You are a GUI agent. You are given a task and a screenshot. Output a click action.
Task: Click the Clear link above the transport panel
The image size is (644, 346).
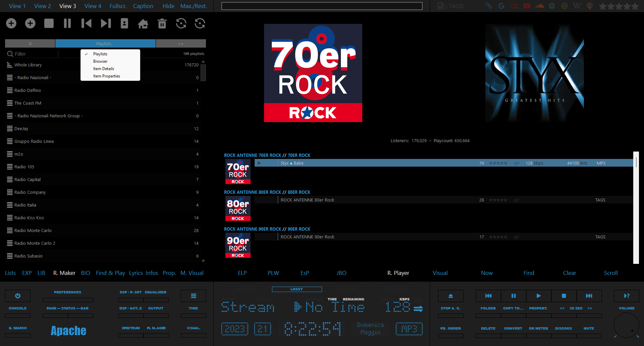click(570, 273)
